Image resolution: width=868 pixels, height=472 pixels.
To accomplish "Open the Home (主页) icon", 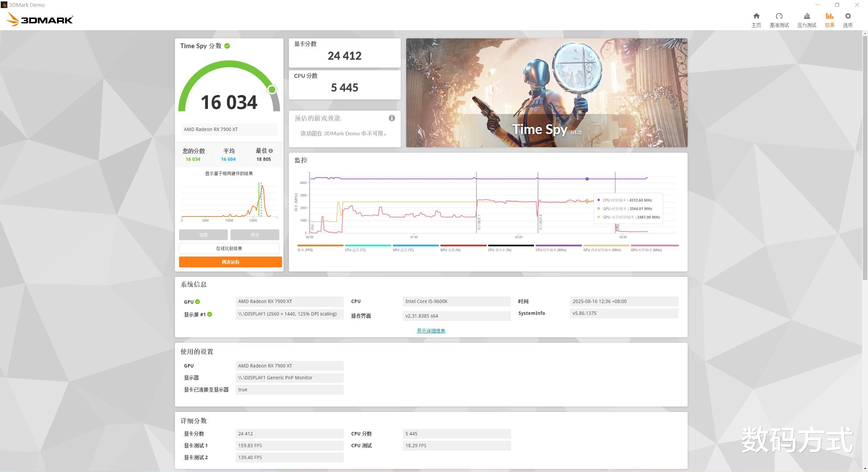I will tap(756, 16).
